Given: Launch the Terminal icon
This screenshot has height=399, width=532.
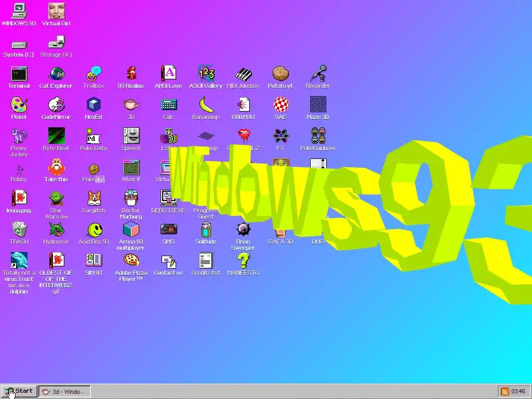Looking at the screenshot, I should pyautogui.click(x=19, y=74).
